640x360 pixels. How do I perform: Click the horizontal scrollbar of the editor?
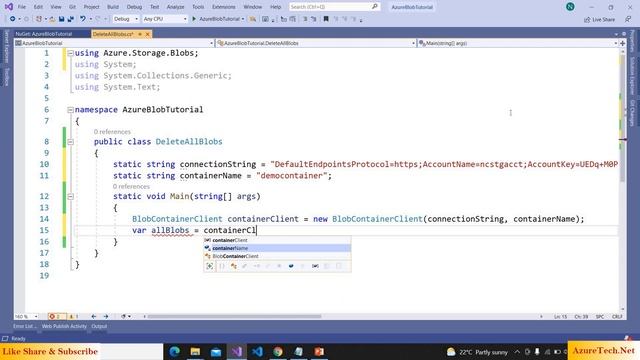[234, 316]
